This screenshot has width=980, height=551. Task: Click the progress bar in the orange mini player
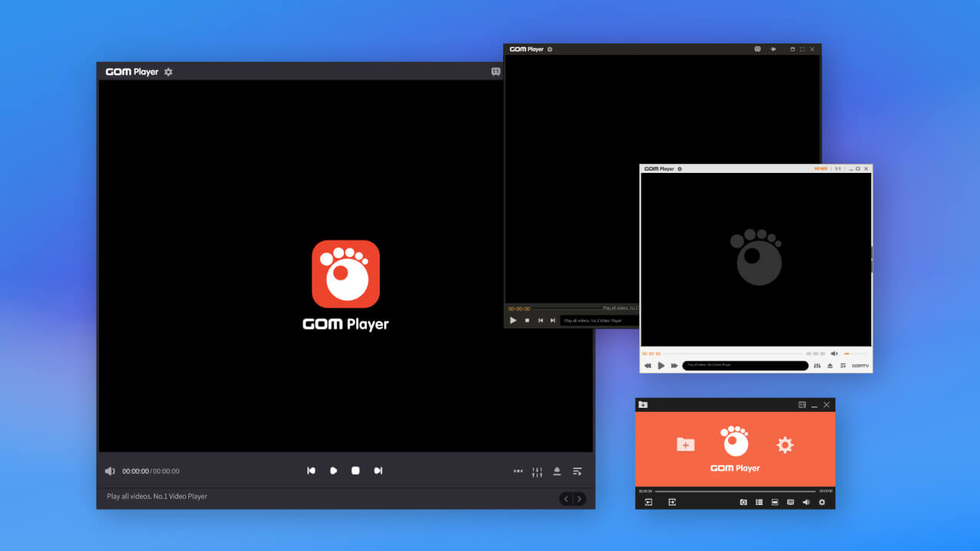(x=736, y=491)
